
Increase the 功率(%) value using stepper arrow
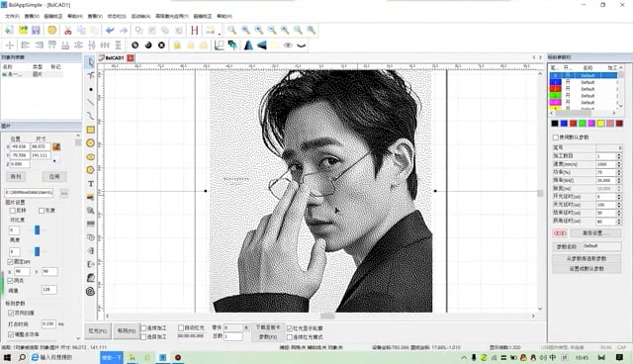point(619,171)
